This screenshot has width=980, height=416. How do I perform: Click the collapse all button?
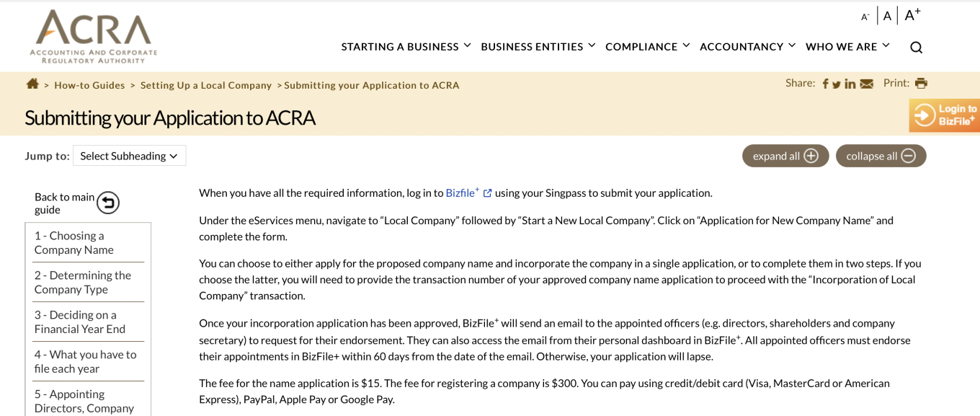point(881,156)
